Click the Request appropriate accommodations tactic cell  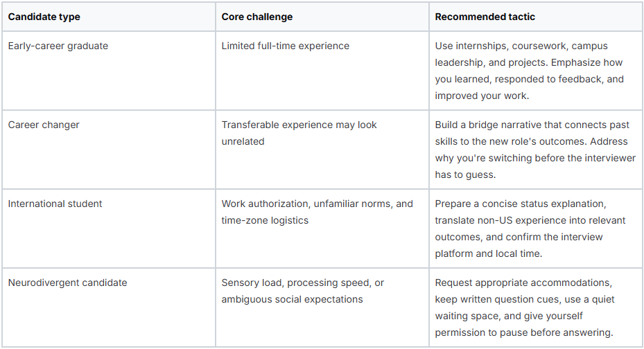(x=536, y=307)
